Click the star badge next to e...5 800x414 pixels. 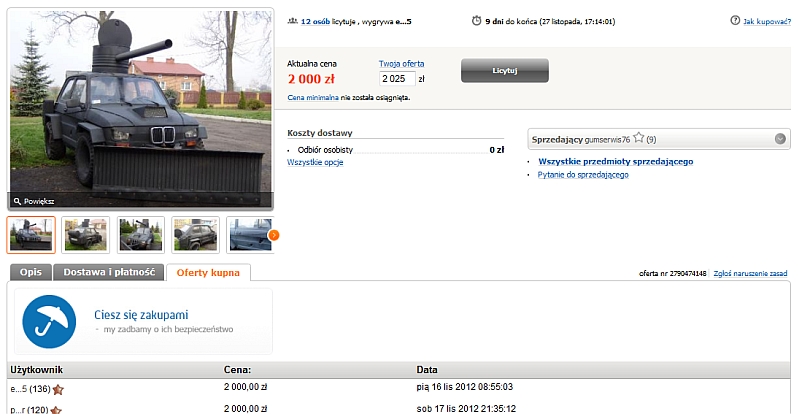(58, 389)
